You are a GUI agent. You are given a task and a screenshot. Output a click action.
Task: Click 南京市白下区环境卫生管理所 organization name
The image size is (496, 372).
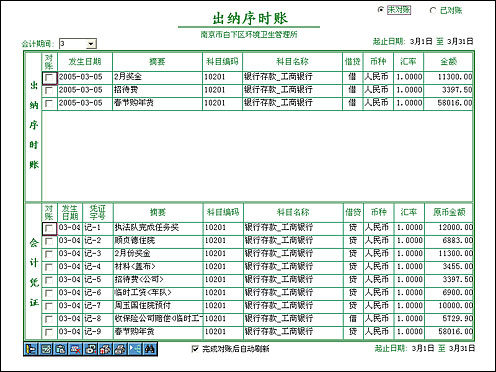coord(249,35)
